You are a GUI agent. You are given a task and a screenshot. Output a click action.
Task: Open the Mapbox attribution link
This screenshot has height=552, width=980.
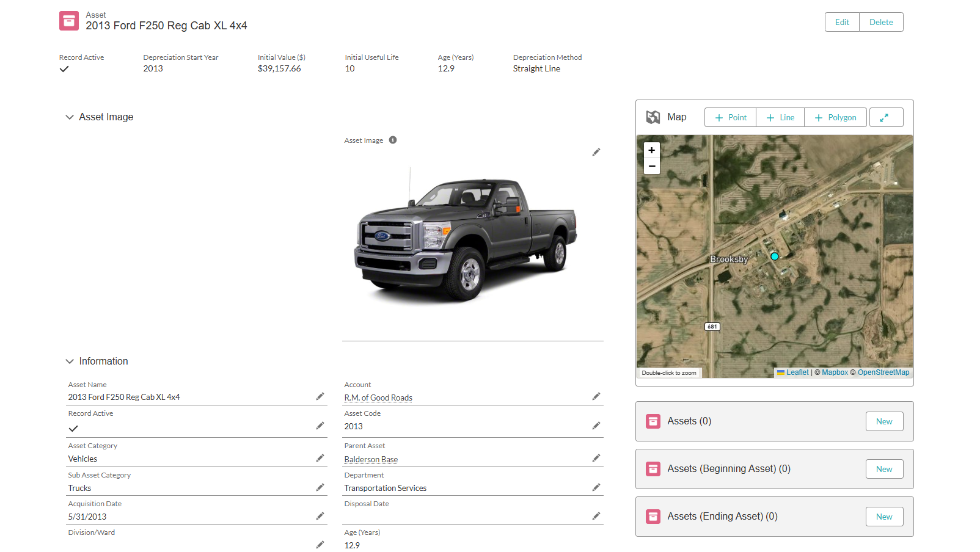(835, 372)
